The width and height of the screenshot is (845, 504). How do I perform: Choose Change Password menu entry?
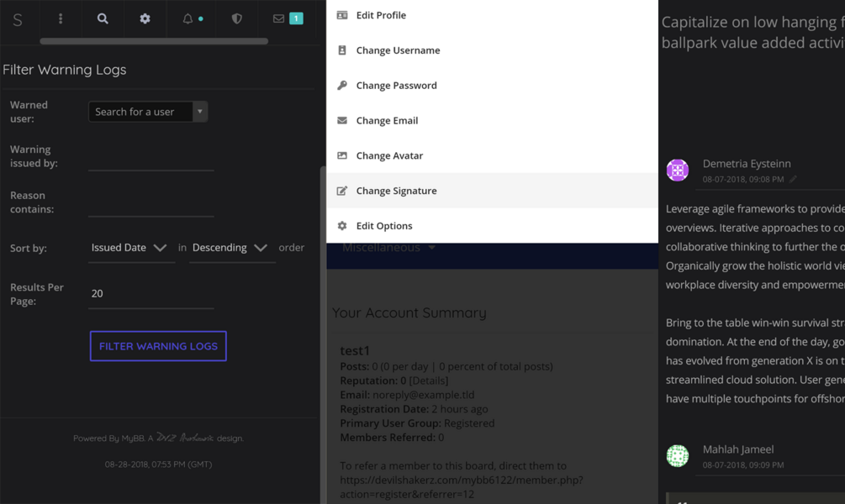(x=396, y=86)
